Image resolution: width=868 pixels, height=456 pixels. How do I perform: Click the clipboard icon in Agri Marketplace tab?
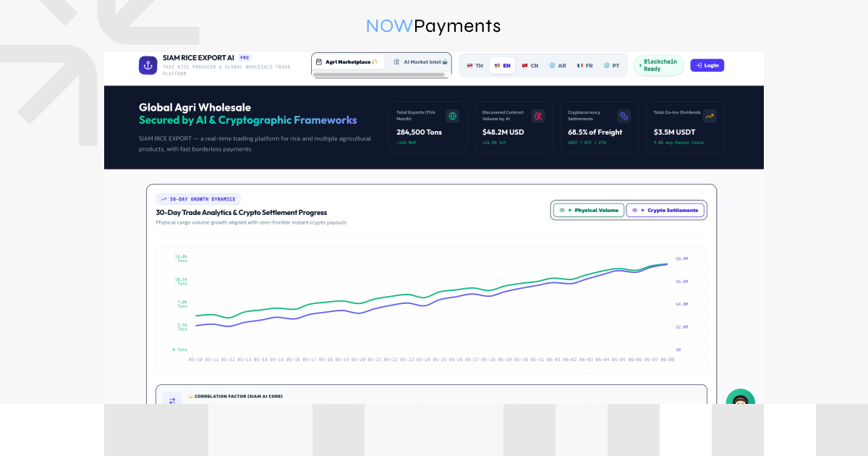[x=319, y=62]
